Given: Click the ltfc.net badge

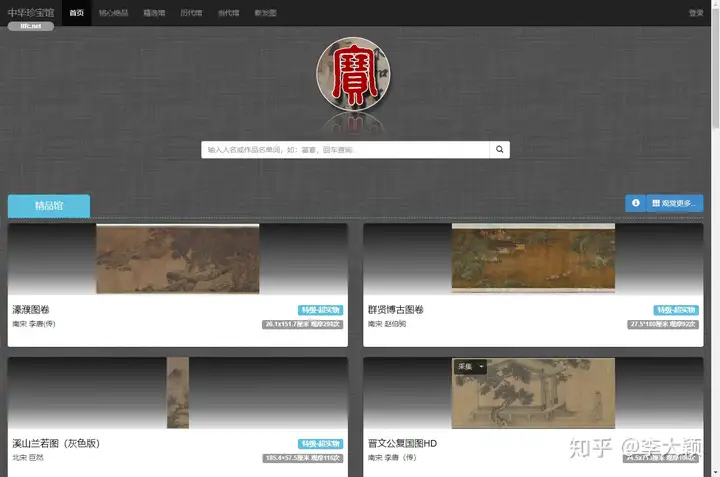Looking at the screenshot, I should click(x=31, y=26).
